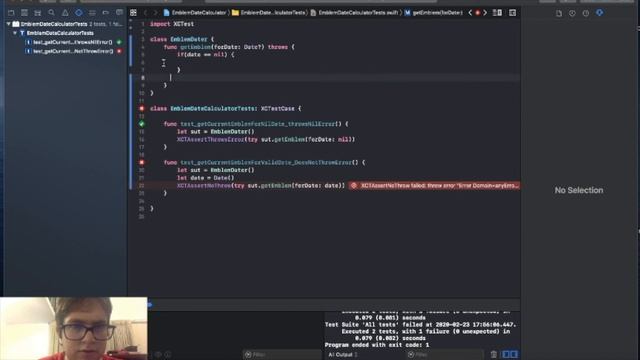Open editor options minimap icon
The width and height of the screenshot is (640, 360).
(497, 13)
